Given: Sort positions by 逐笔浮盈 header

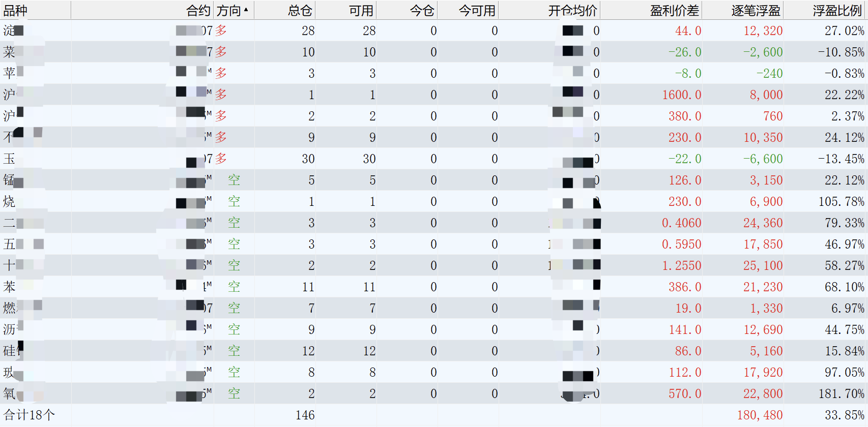Looking at the screenshot, I should tap(756, 10).
